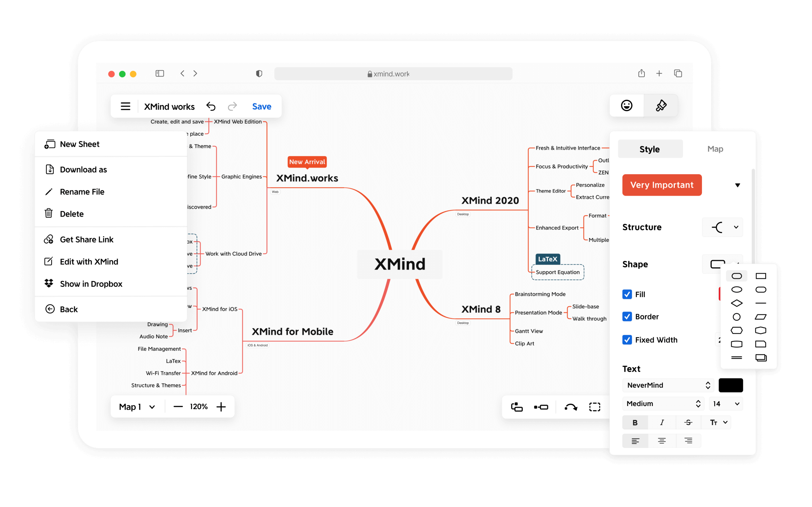Open the emoji sticker panel

627,106
